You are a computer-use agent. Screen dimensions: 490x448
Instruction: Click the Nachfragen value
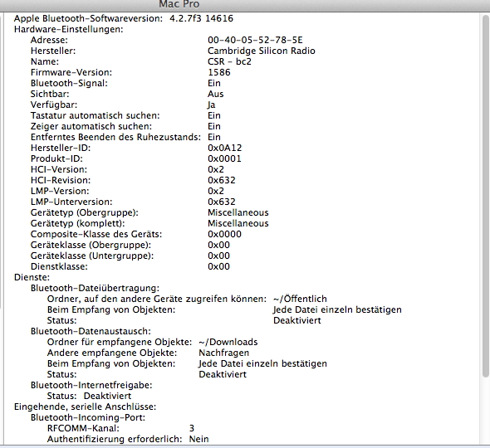point(223,353)
